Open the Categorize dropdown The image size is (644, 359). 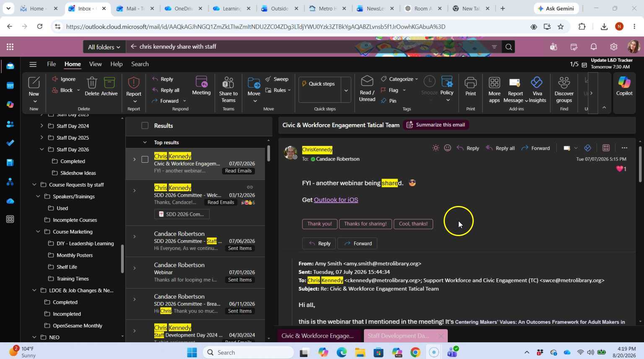click(x=400, y=79)
